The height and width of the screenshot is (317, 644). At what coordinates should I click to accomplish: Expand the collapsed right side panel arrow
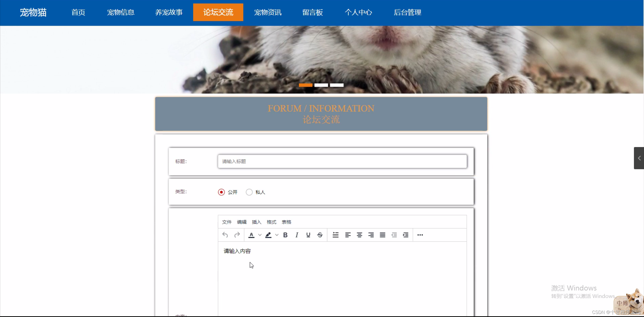[x=639, y=158]
